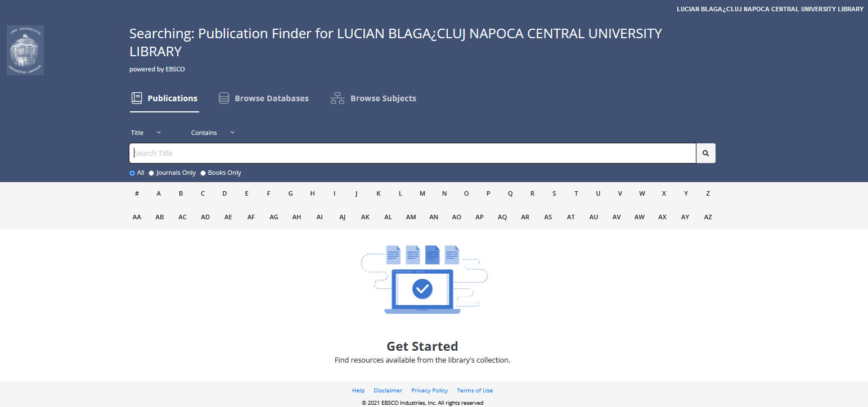Open the AZ two-letter index
The width and height of the screenshot is (868, 407).
coord(708,217)
